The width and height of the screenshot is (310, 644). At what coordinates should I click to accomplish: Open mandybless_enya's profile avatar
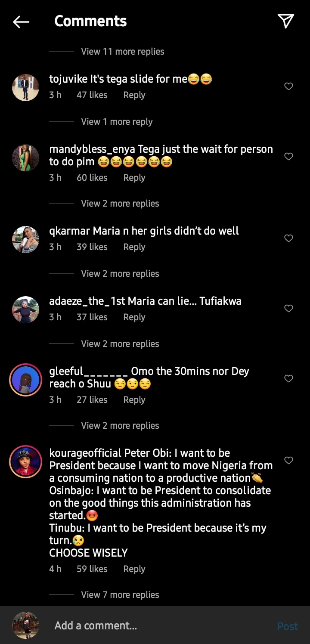click(26, 158)
